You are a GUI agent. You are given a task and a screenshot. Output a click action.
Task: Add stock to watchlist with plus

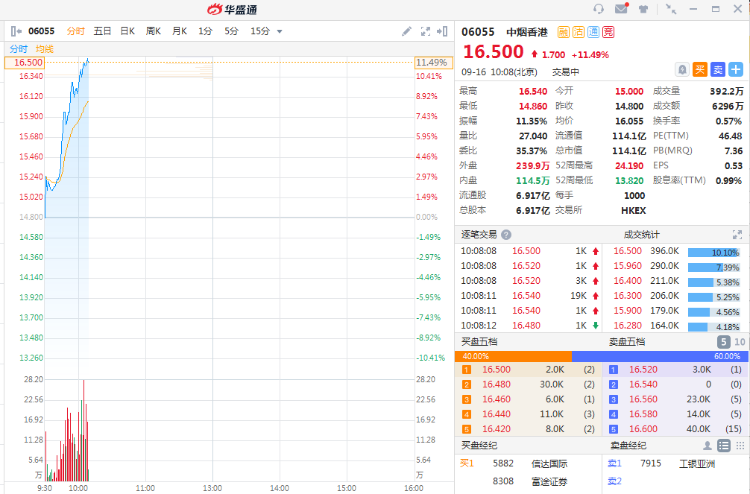(x=736, y=69)
